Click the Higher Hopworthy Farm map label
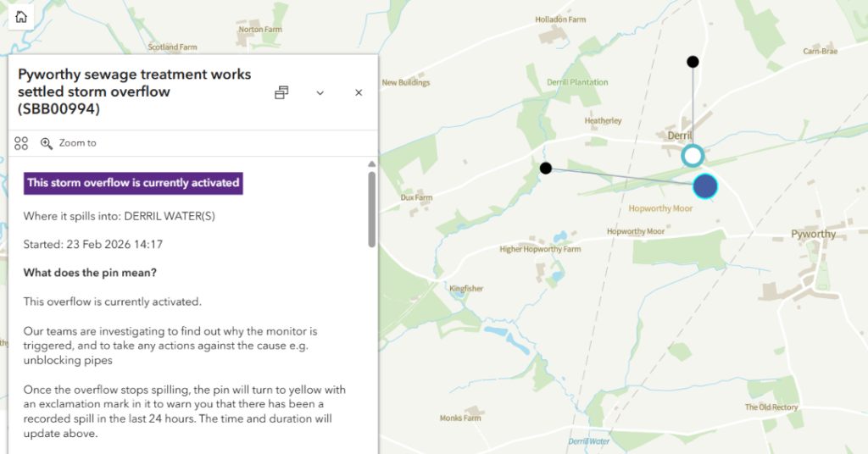 (540, 249)
